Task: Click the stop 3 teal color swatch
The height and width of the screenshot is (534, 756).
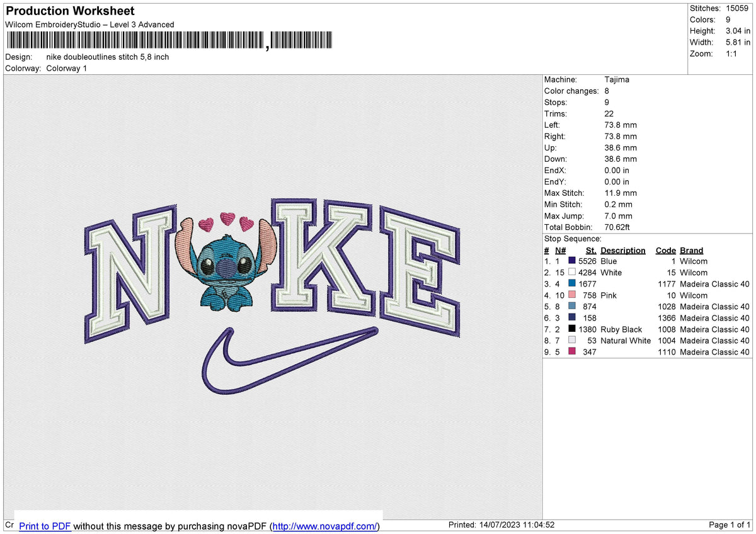Action: [572, 283]
